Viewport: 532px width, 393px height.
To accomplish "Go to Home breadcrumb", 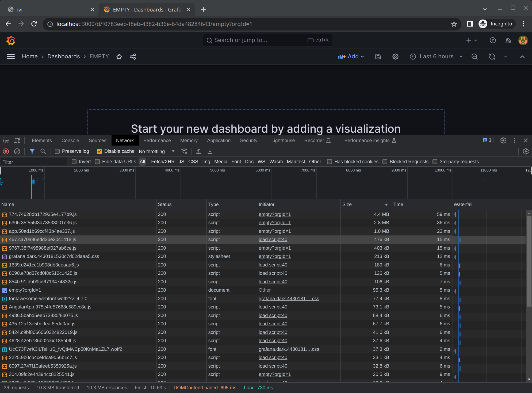I will point(30,56).
